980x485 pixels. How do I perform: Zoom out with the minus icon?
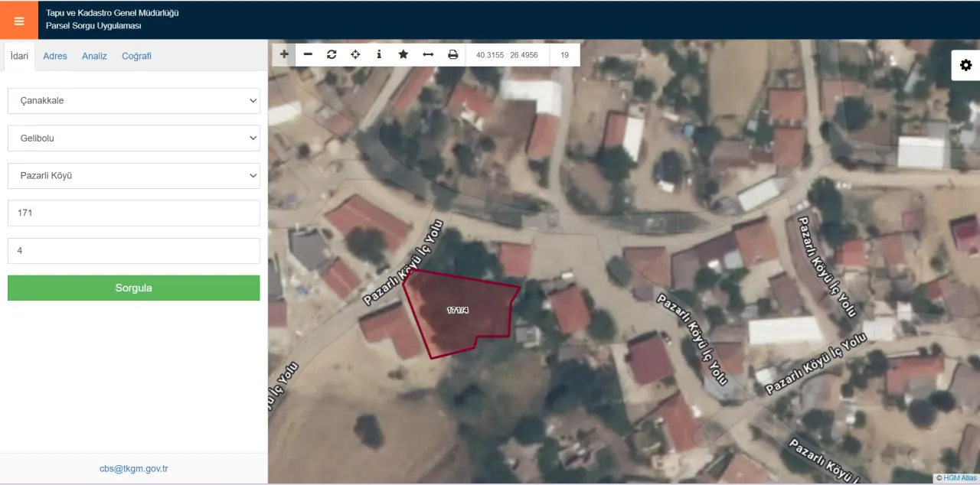coord(308,54)
